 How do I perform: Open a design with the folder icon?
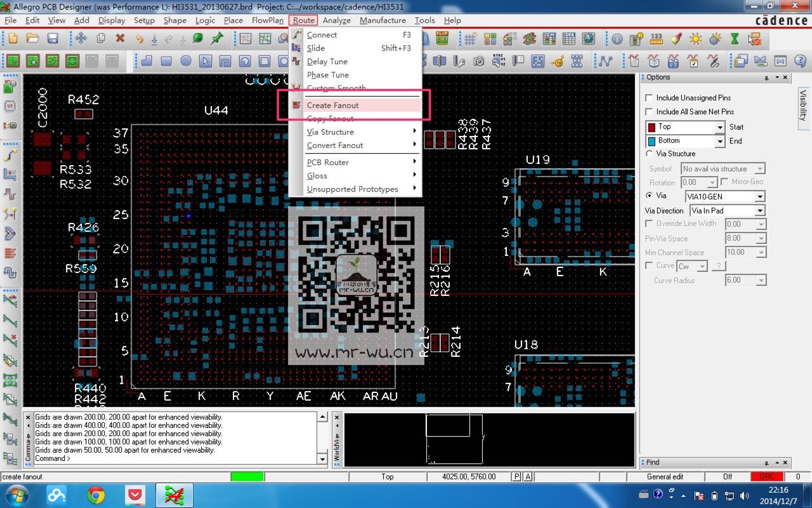[x=32, y=39]
